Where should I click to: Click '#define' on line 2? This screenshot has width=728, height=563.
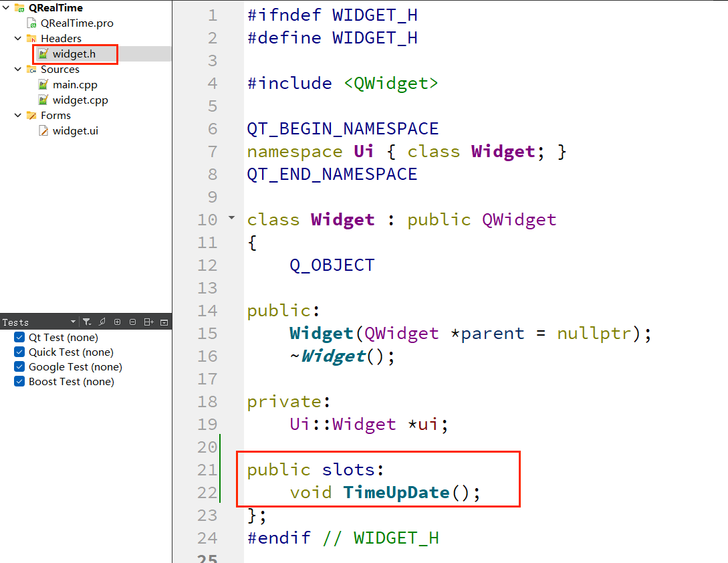(284, 38)
